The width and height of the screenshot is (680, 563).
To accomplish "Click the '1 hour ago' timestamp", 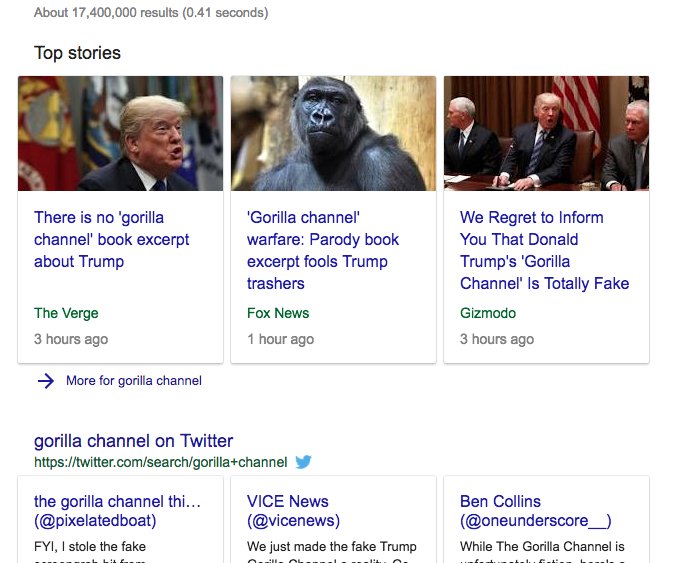I will pos(281,339).
